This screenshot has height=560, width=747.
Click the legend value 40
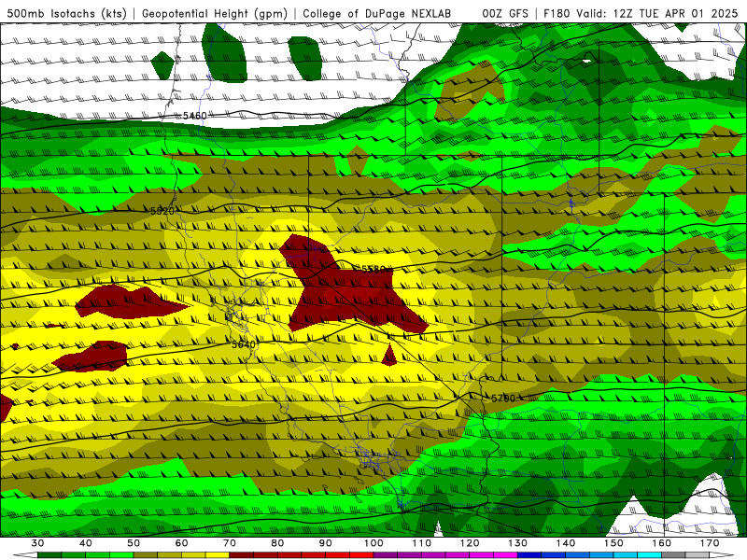86,543
